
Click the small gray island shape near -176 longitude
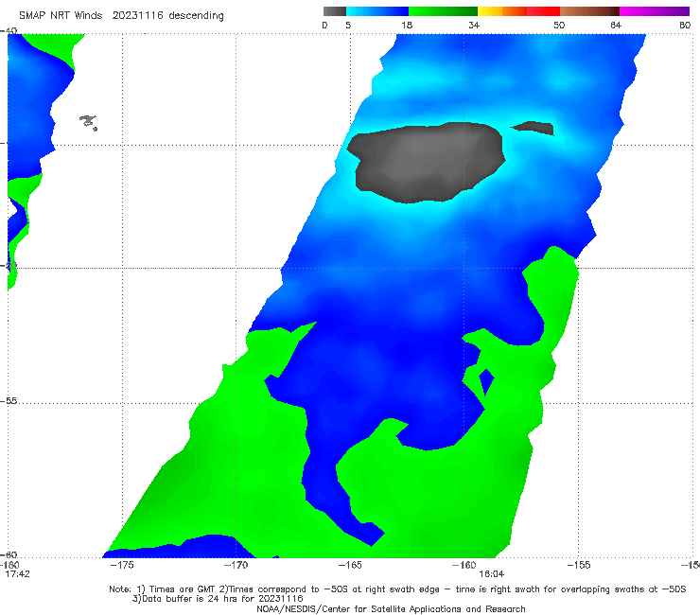(88, 122)
